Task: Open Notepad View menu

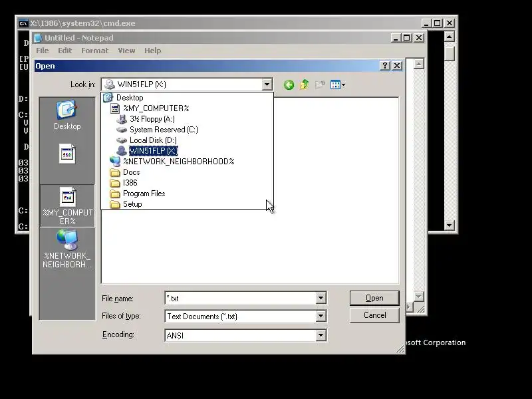Action: (x=126, y=51)
